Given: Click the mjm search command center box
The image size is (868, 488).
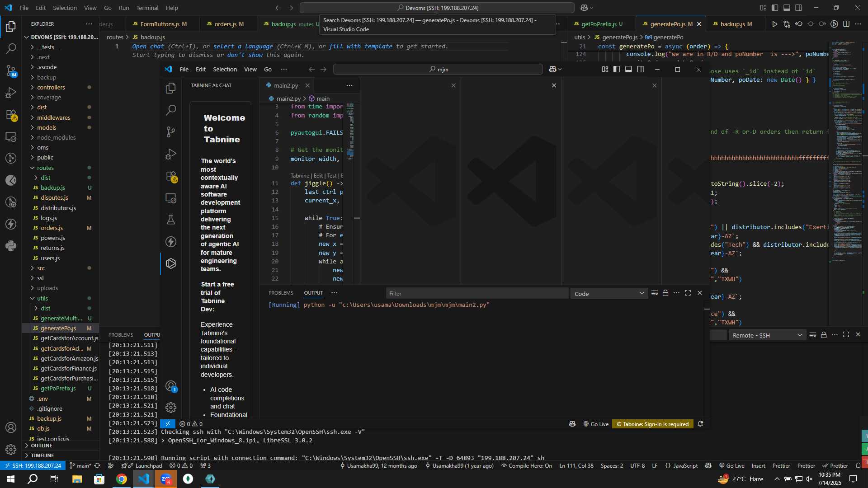Looking at the screenshot, I should [438, 69].
